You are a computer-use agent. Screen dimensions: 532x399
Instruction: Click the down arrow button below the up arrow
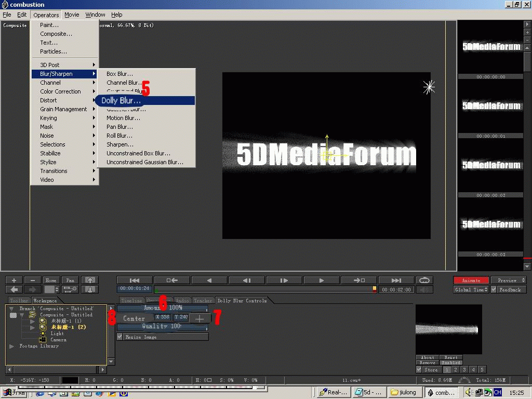[90, 289]
